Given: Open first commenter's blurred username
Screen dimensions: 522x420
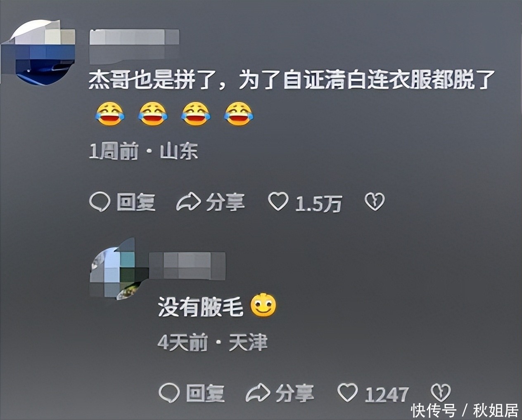Looking at the screenshot, I should pyautogui.click(x=134, y=37).
